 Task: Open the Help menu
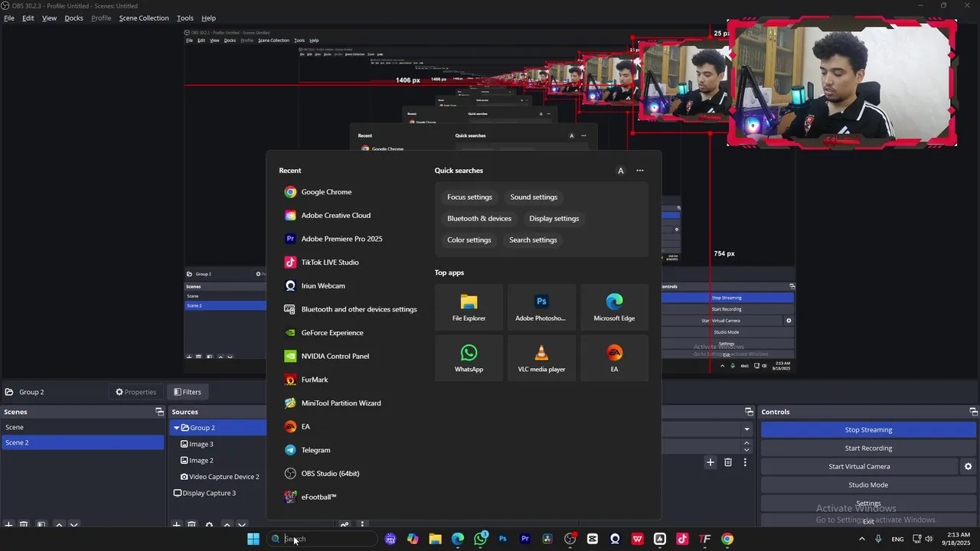coord(209,18)
